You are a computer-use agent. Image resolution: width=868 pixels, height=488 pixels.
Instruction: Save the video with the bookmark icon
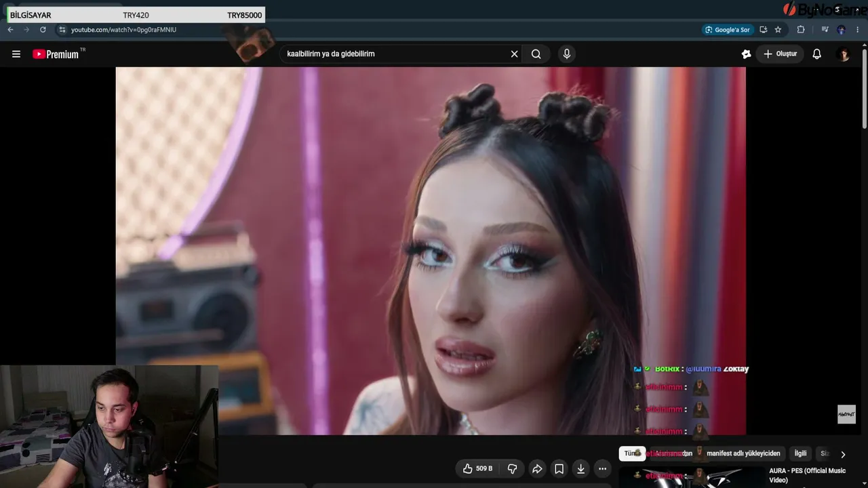(559, 468)
